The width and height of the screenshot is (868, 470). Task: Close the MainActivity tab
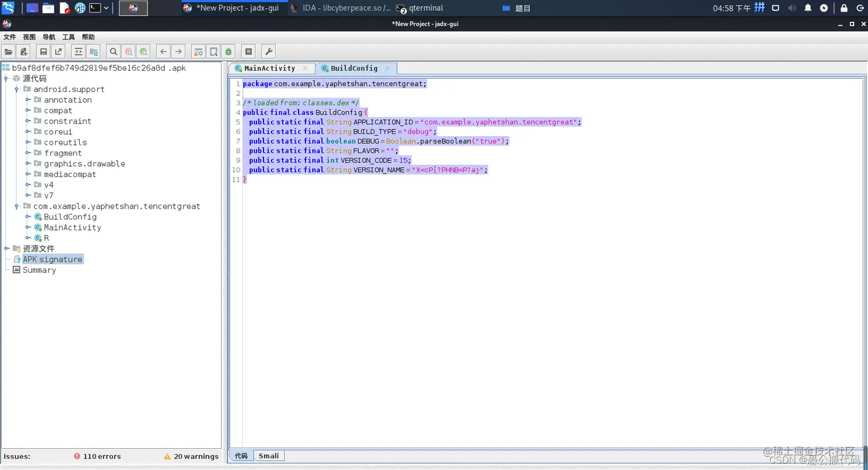tap(305, 68)
